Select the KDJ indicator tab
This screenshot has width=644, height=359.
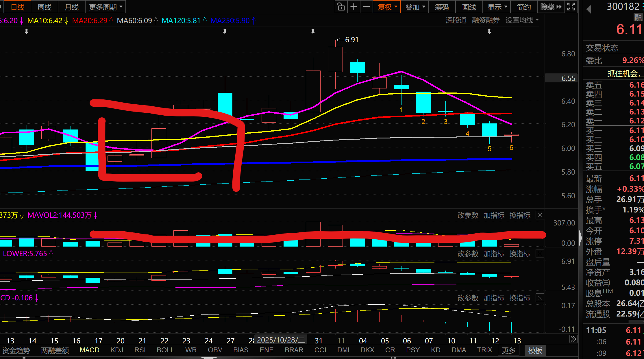pos(117,350)
